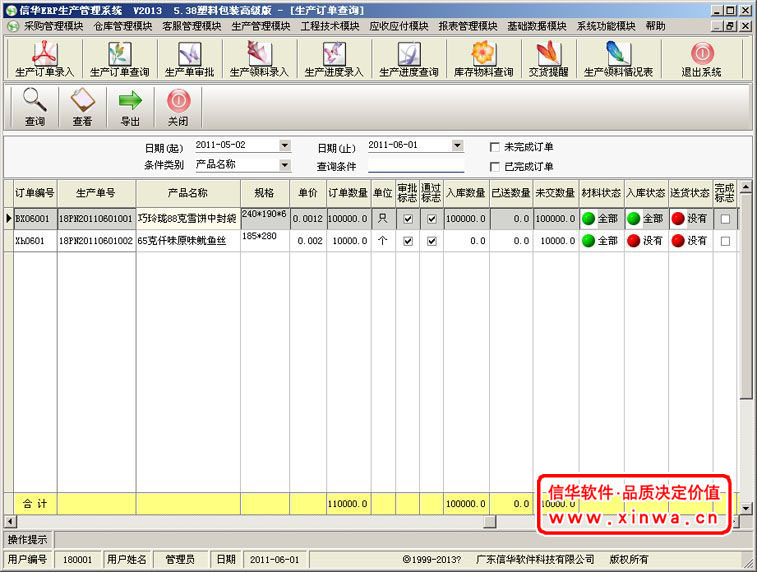757x572 pixels.
Task: Open 生产进度查询 toolbar icon
Action: coord(409,59)
